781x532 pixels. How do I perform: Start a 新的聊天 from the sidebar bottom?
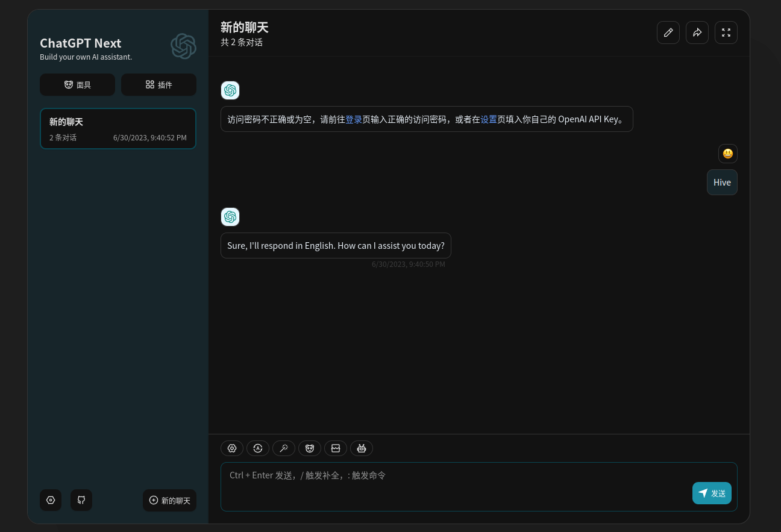coord(169,500)
